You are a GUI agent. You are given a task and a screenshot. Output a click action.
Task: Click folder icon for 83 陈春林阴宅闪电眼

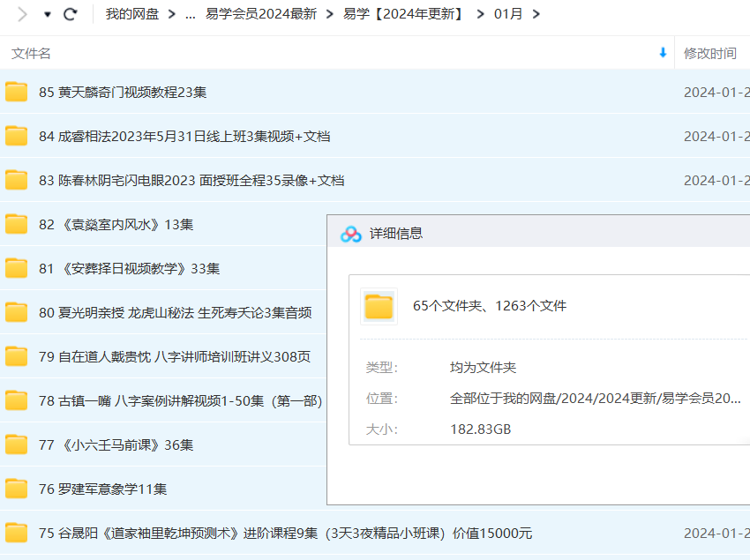[17, 180]
